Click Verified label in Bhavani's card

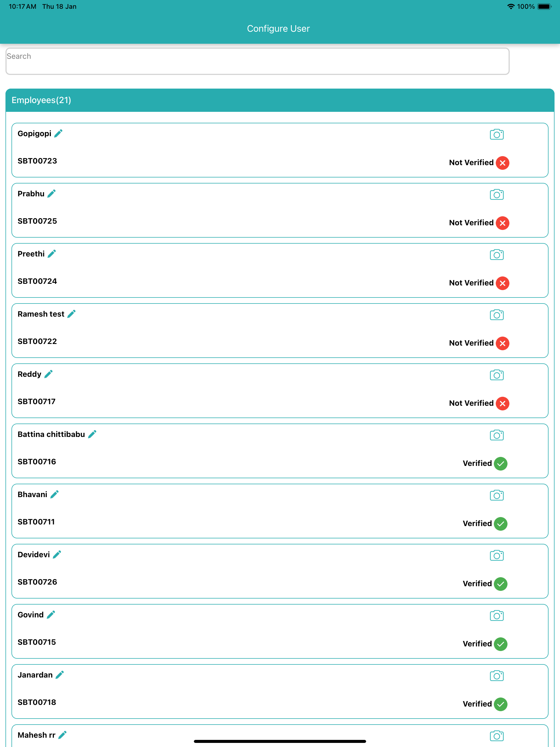[x=477, y=523]
